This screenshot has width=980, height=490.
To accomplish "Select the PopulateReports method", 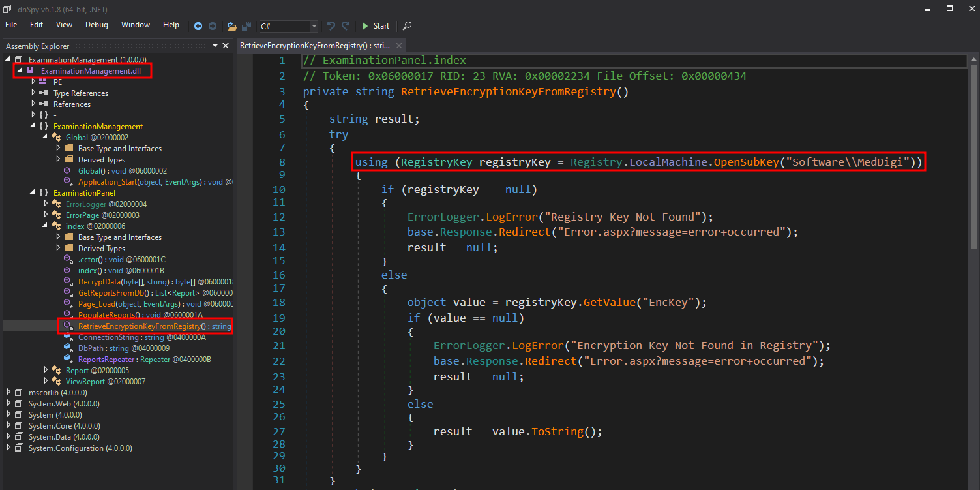I will [140, 315].
